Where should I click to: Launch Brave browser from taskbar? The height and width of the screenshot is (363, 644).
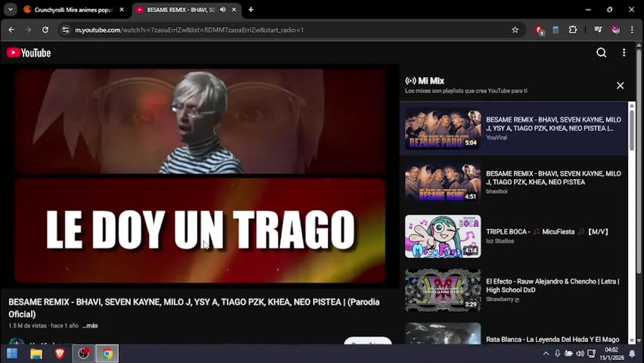(x=60, y=354)
